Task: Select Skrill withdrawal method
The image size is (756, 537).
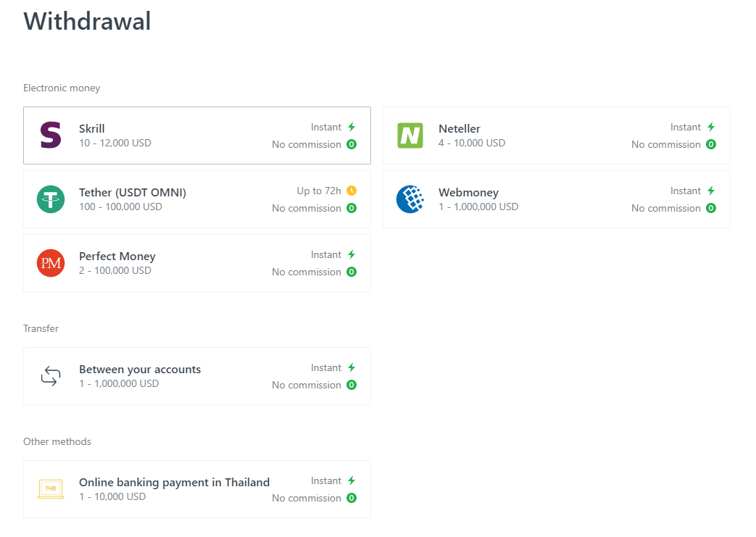Action: click(x=196, y=136)
